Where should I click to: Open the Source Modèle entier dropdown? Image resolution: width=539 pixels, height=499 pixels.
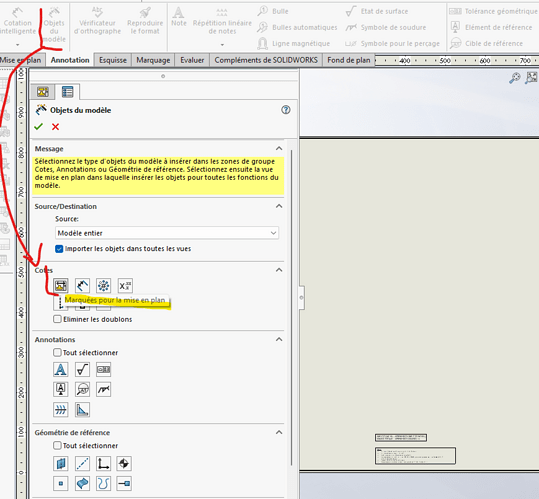[x=167, y=233]
